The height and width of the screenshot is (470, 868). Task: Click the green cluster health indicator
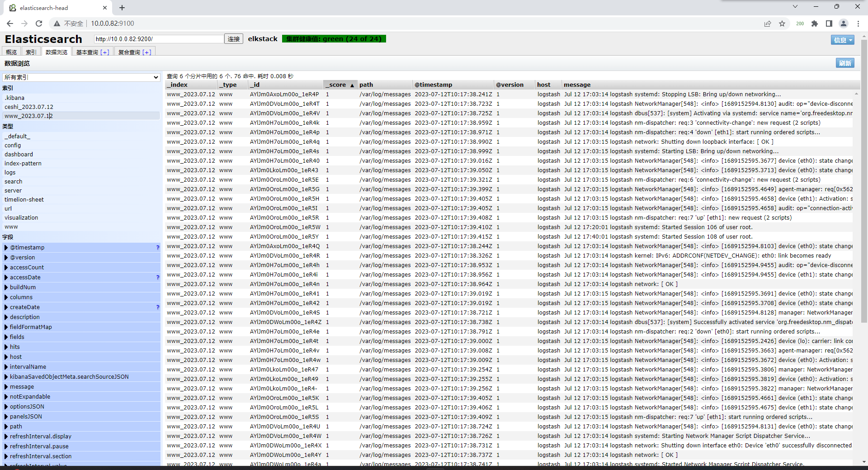point(334,39)
